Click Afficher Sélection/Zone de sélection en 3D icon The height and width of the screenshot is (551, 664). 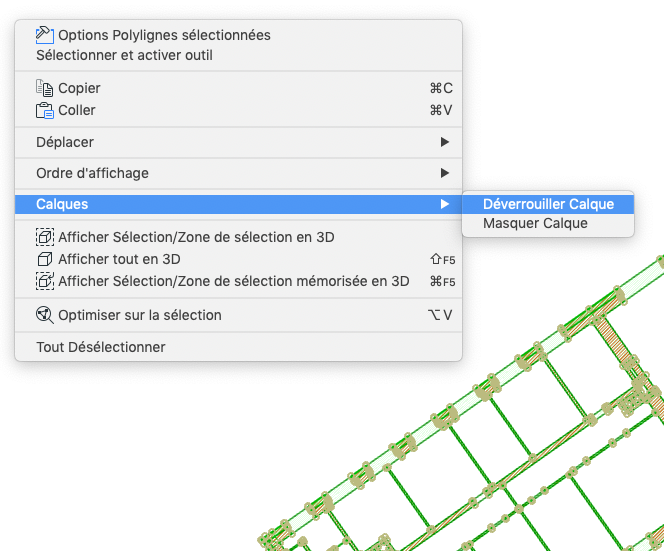point(44,237)
